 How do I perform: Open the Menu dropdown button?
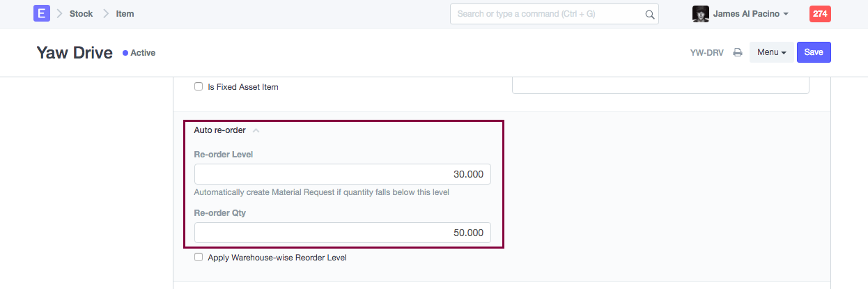point(771,52)
